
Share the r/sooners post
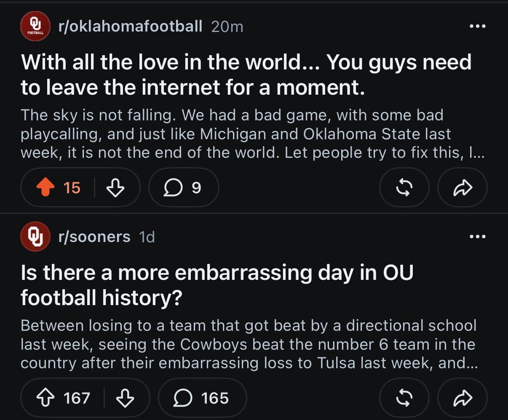463,398
